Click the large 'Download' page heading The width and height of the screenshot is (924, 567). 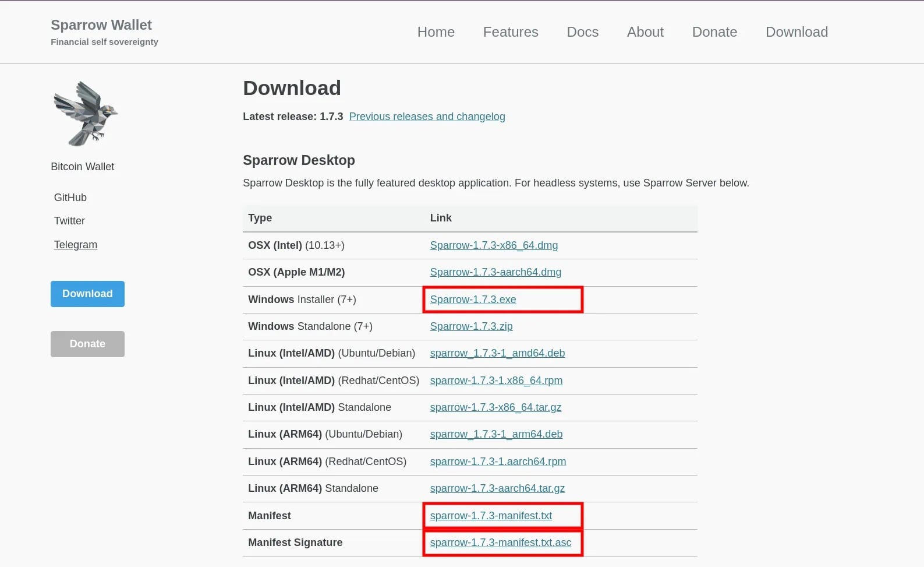click(x=292, y=88)
